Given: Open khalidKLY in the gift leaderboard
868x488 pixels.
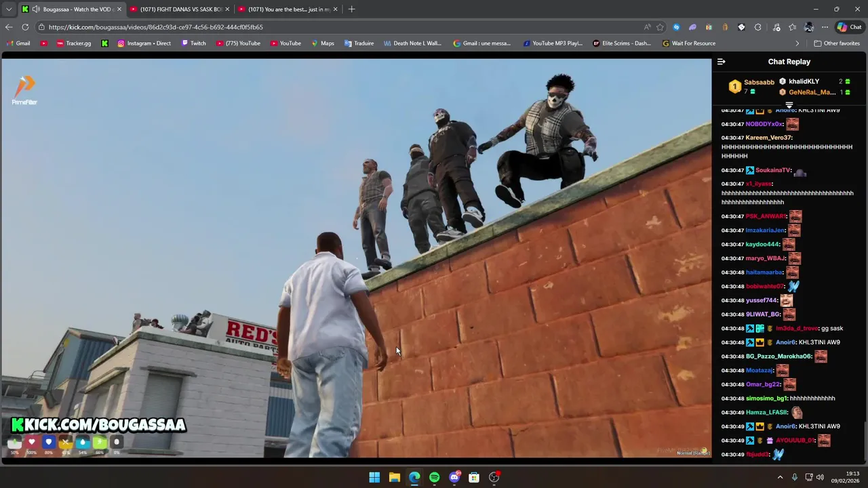Looking at the screenshot, I should [804, 81].
